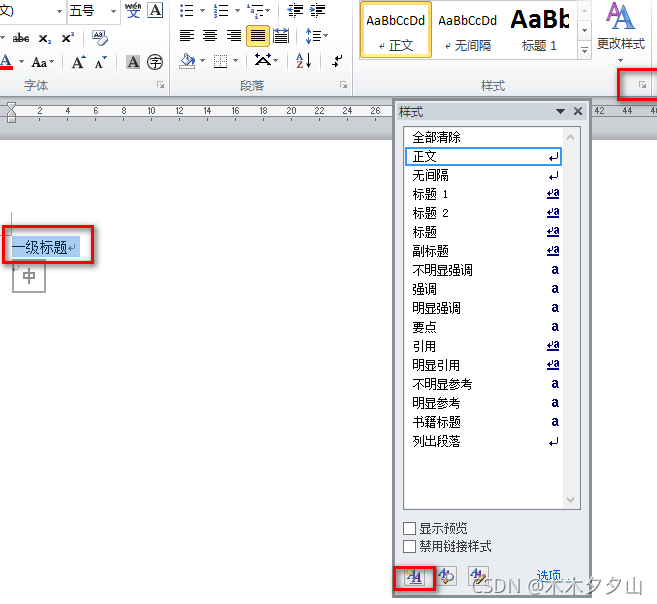Apply superscript formatting
The height and width of the screenshot is (604, 657).
[x=67, y=38]
